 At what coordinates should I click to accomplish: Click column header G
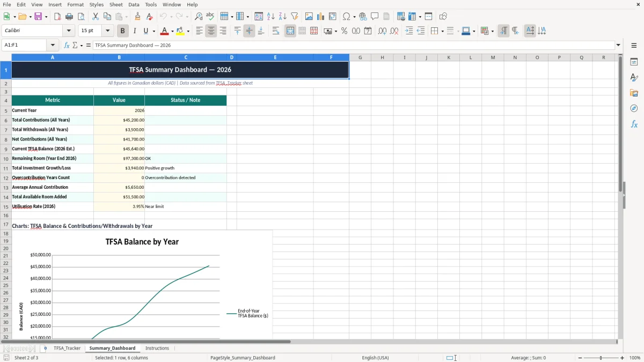pyautogui.click(x=360, y=57)
